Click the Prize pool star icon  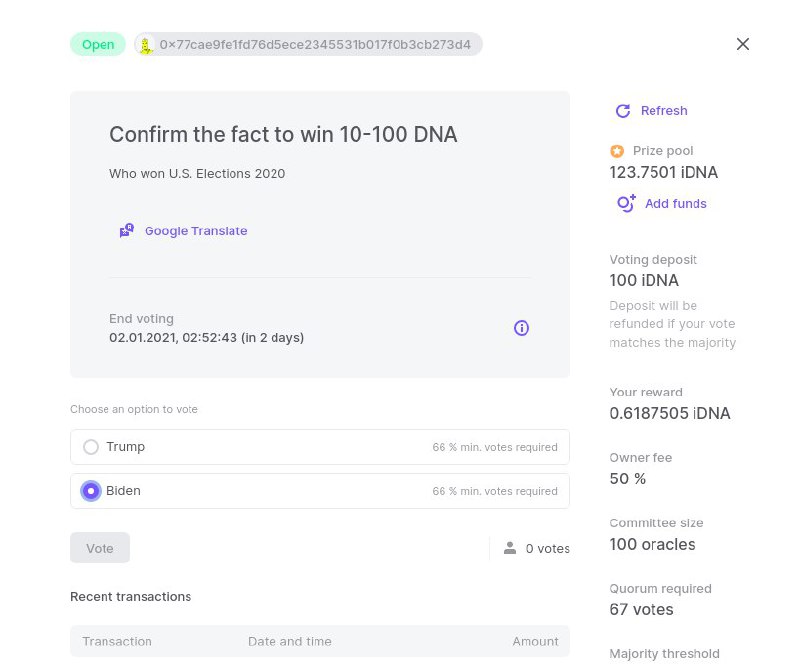[x=617, y=151]
